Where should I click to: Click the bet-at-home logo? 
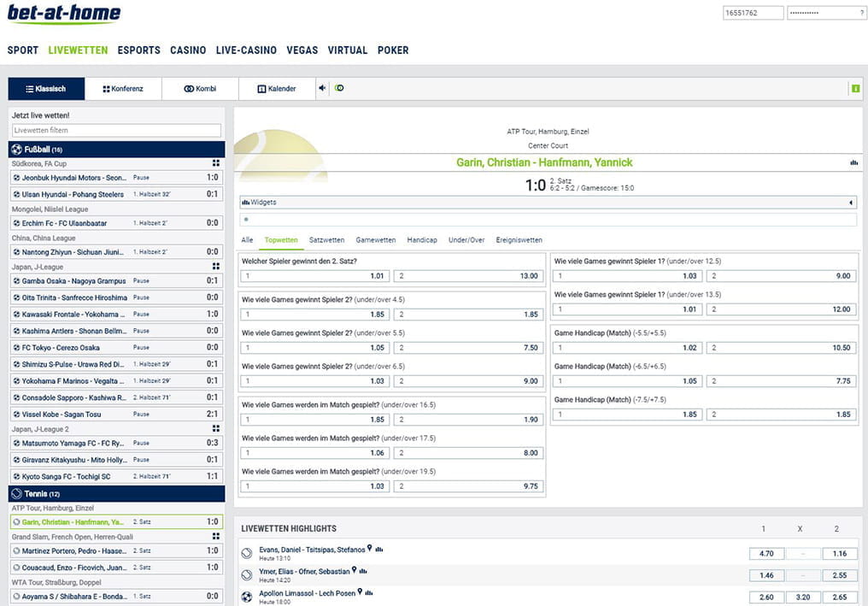tap(63, 14)
